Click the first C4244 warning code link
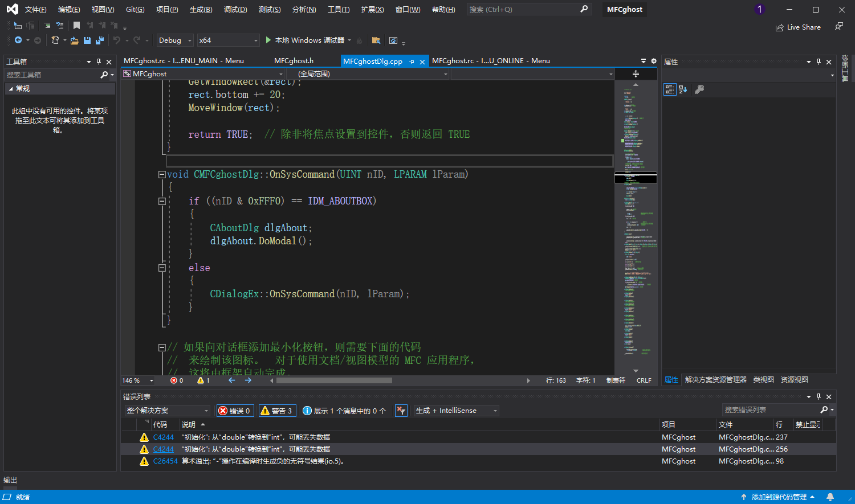 (x=163, y=437)
